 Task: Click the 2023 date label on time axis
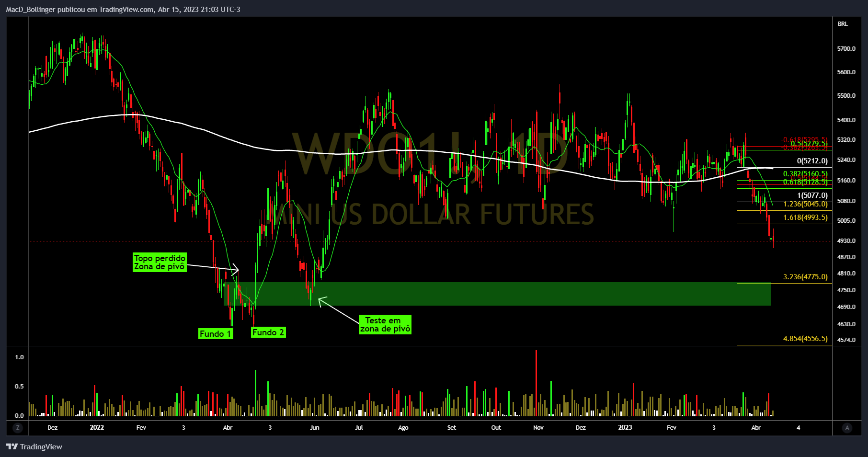click(625, 428)
